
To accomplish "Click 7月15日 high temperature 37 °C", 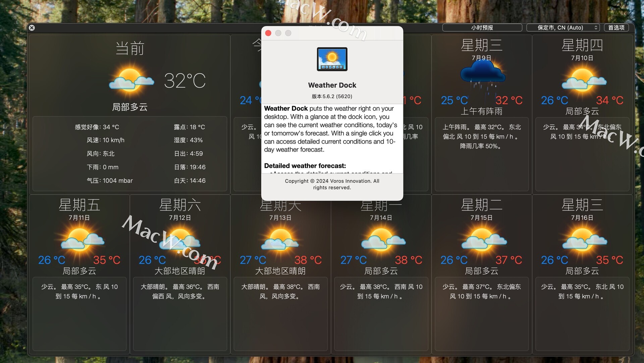I will (509, 260).
